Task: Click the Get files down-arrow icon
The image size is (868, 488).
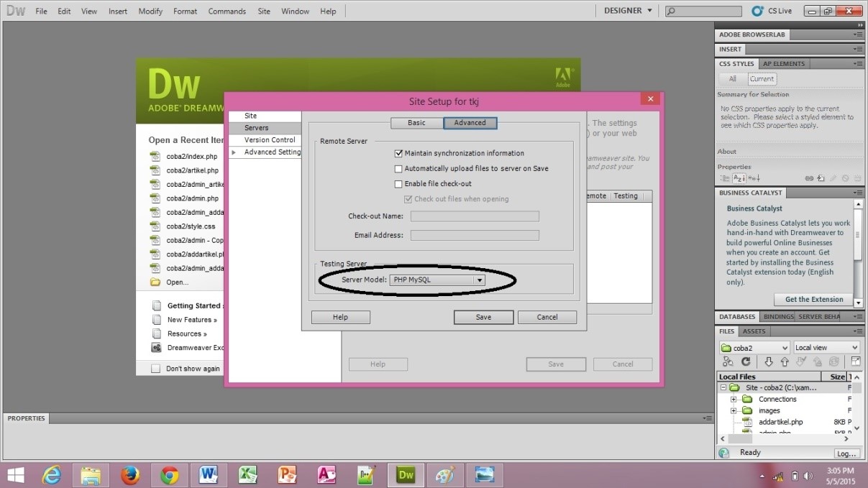Action: pyautogui.click(x=769, y=362)
